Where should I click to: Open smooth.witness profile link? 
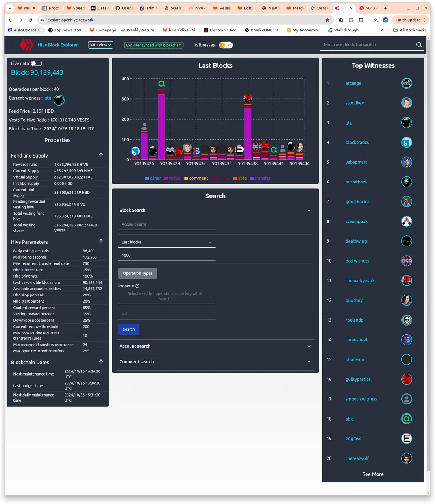tap(361, 399)
